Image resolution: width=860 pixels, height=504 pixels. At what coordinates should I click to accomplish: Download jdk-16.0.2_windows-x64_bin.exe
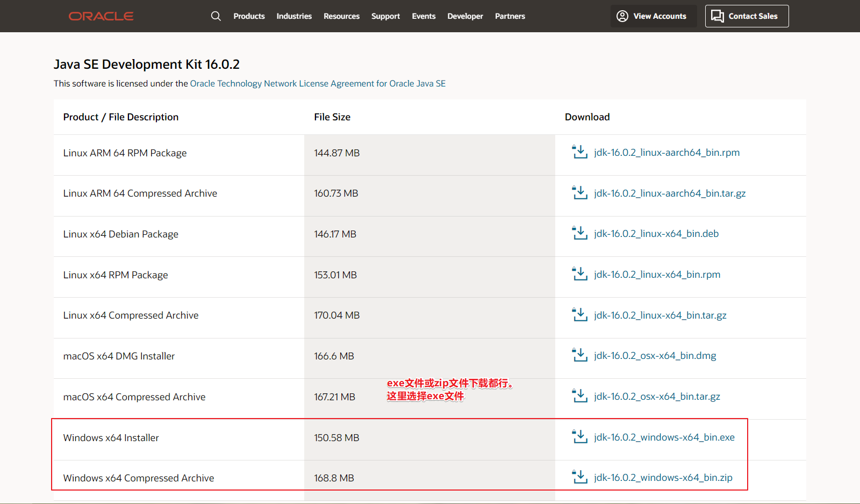click(664, 437)
